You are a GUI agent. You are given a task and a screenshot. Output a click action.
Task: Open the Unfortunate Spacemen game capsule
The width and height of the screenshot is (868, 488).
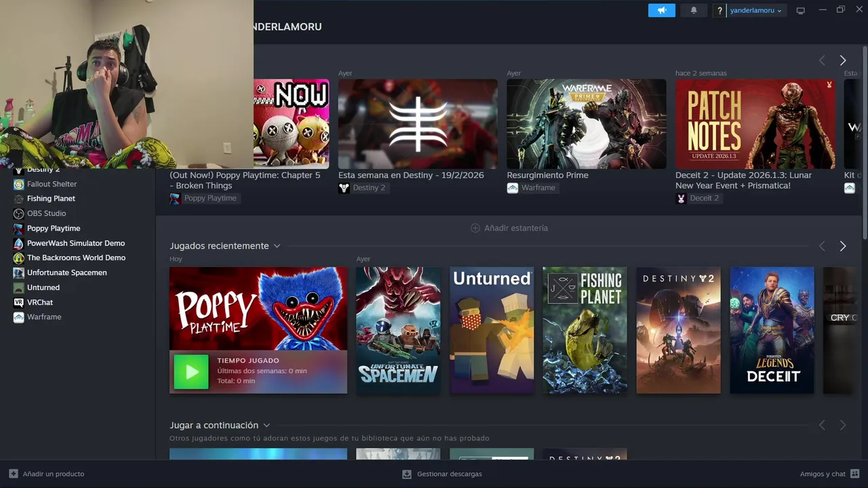(398, 330)
